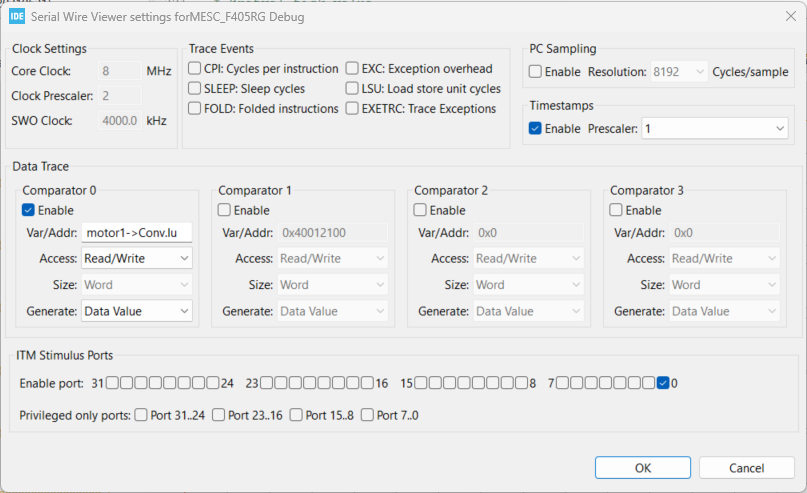The width and height of the screenshot is (807, 493).
Task: Click the MHz unit label
Action: (159, 71)
